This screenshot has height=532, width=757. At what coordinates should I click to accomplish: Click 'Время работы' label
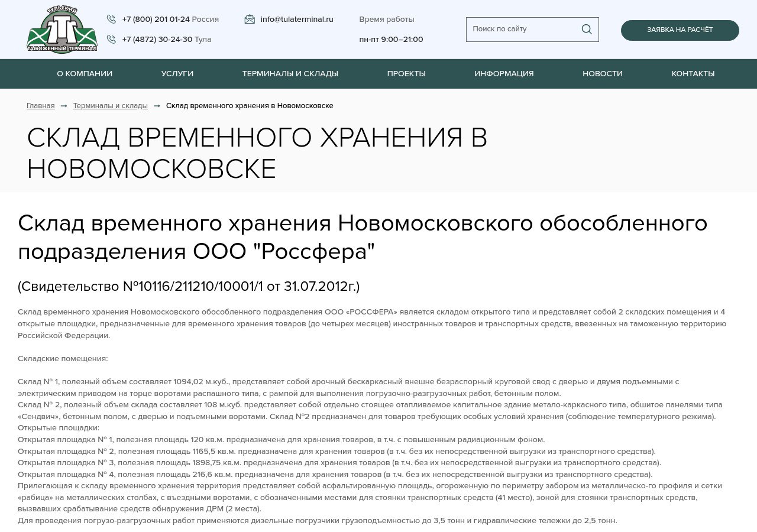[387, 19]
